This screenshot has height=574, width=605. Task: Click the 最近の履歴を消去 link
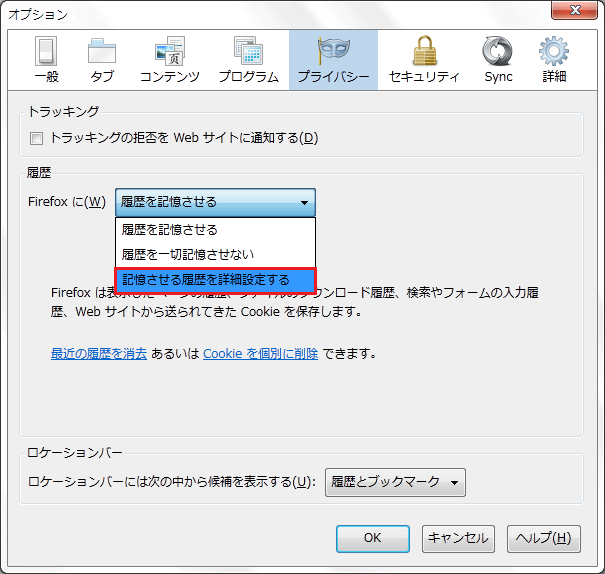pos(99,354)
